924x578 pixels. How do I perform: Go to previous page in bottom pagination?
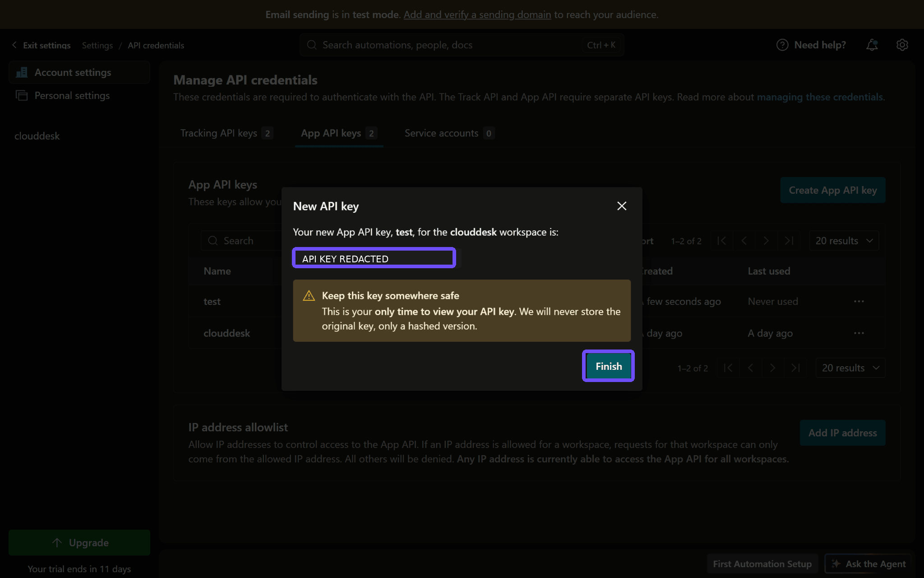click(750, 368)
